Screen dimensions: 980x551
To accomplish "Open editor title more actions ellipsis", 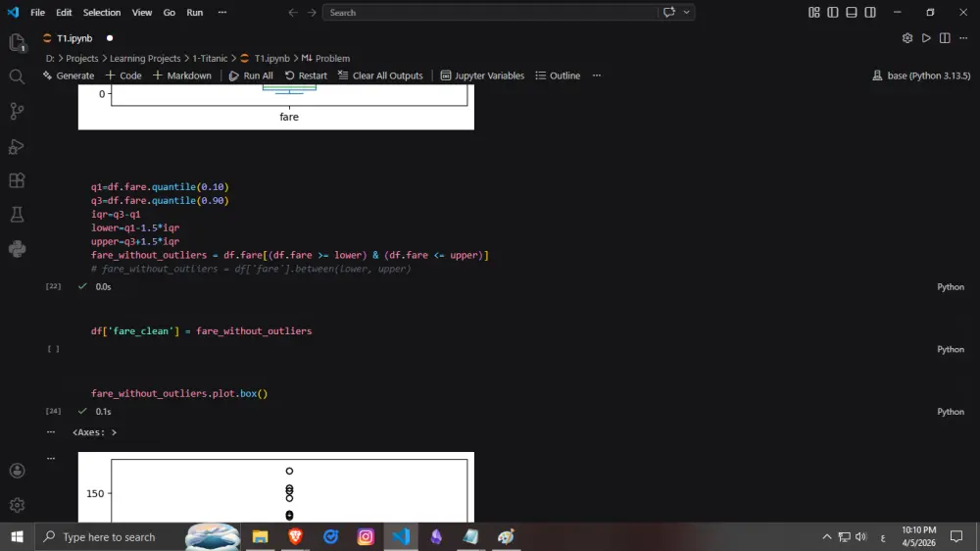I will [x=963, y=38].
